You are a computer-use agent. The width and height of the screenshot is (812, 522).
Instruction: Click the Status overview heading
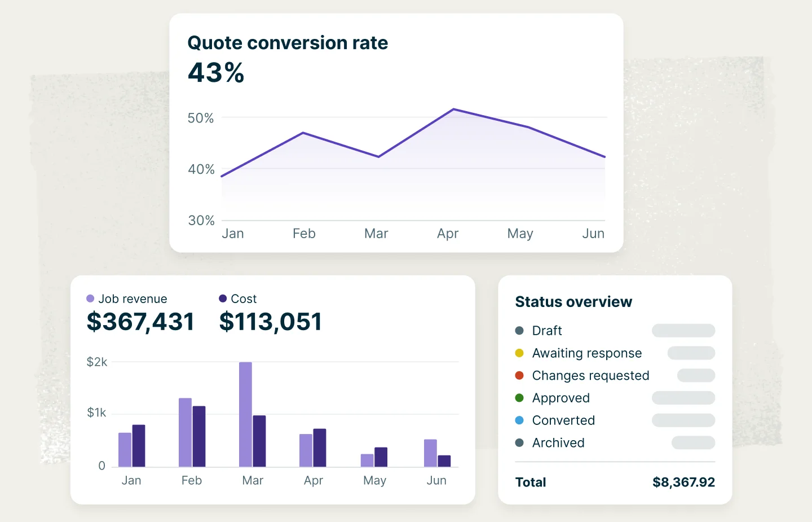573,302
